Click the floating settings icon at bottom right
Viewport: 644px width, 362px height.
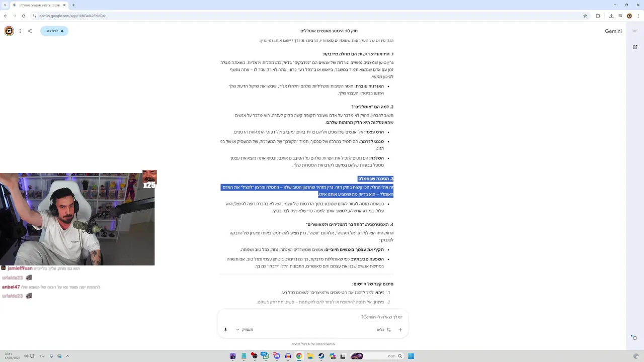coord(634,338)
